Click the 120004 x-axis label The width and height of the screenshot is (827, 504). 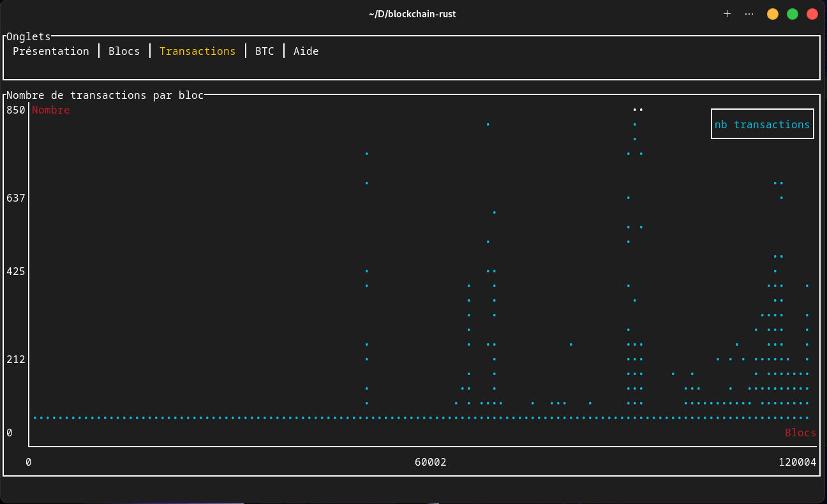797,463
